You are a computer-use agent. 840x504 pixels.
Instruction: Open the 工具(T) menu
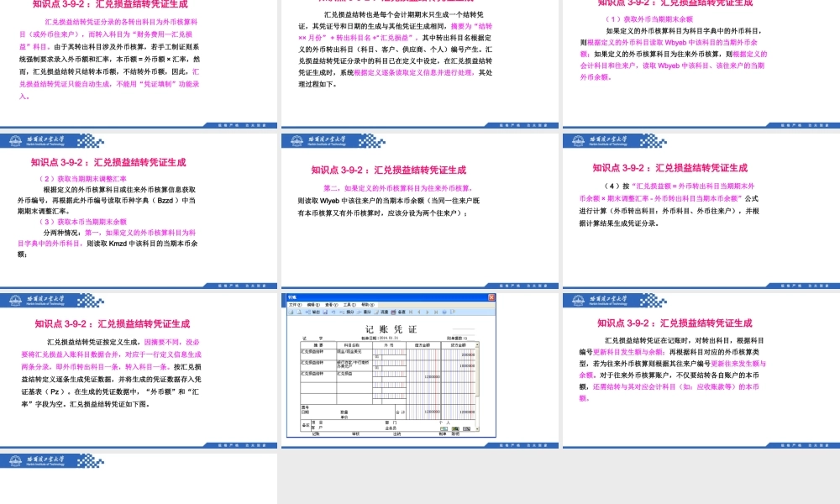tap(350, 305)
